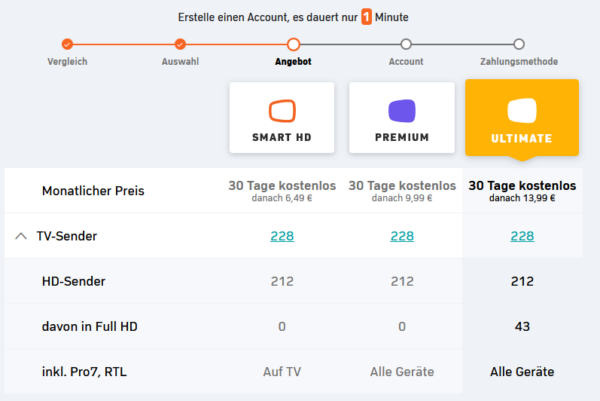Click the Zahlungsmethode step circle

point(519,44)
